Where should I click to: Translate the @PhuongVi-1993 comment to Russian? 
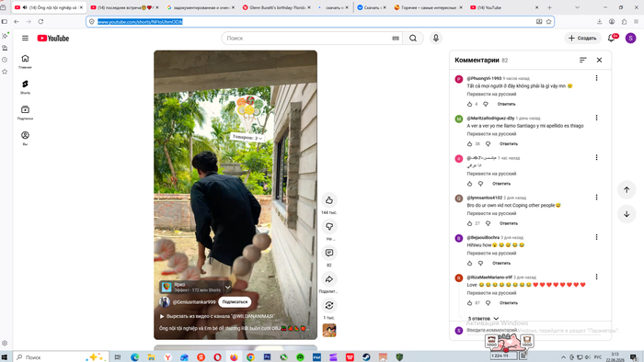(x=491, y=94)
